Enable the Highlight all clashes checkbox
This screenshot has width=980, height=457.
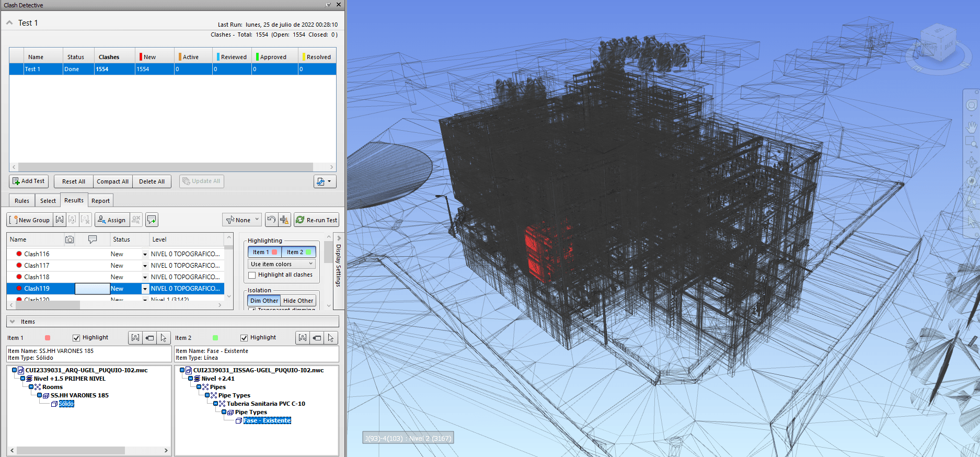pos(252,275)
